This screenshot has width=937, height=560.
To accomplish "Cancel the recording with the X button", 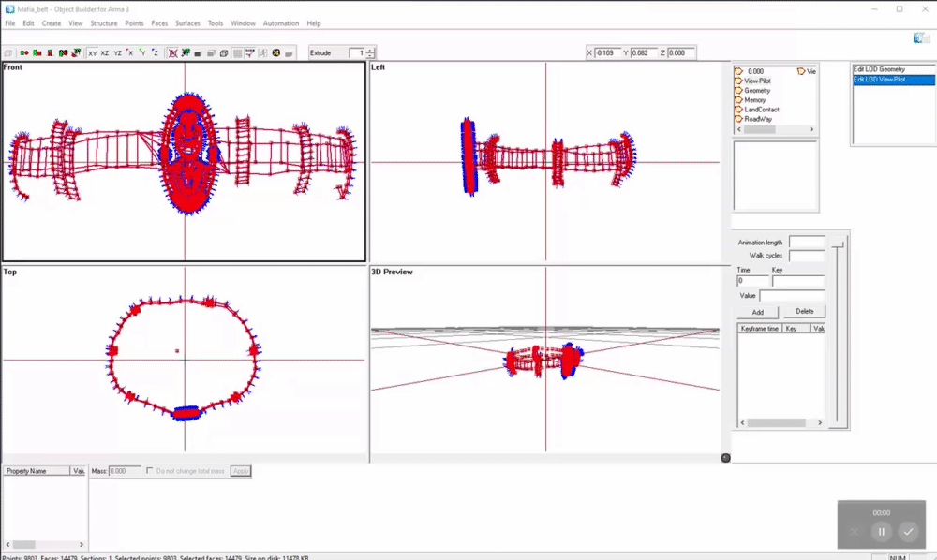I will coord(855,531).
